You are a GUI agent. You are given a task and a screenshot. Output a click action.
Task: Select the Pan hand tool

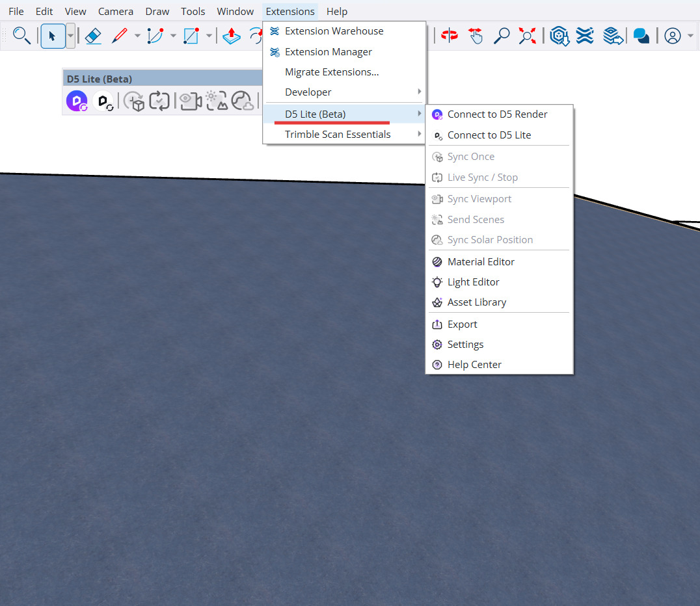[476, 36]
